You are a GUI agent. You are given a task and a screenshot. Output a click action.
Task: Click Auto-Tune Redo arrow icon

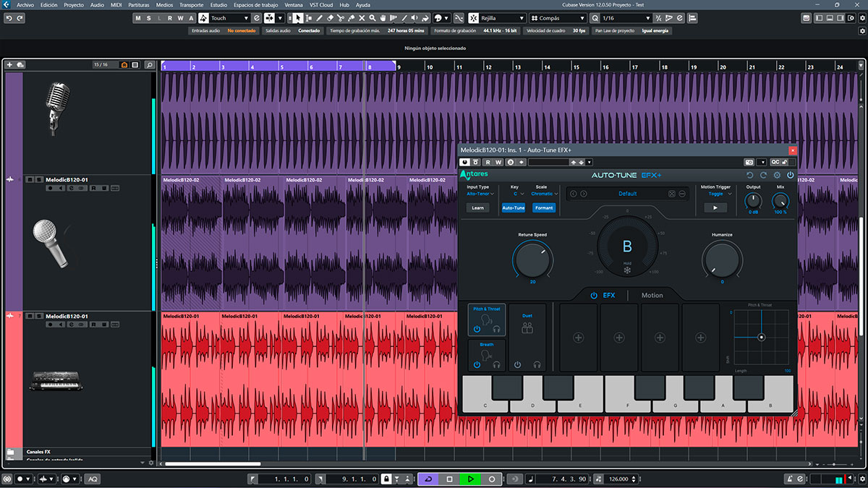click(x=763, y=175)
